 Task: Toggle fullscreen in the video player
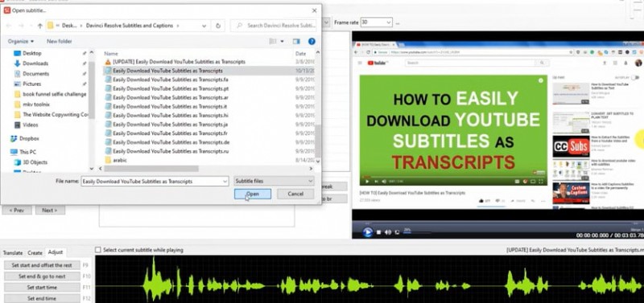397,232
